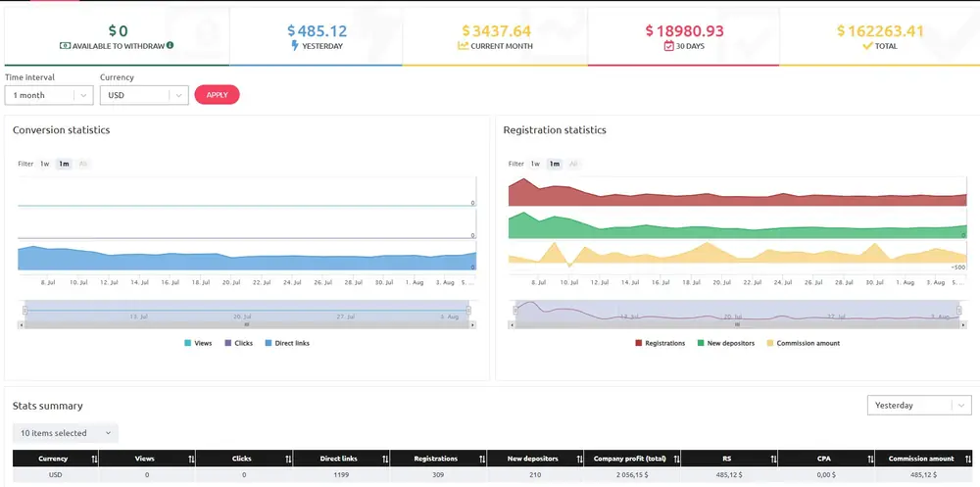Click the $18980.93 30 Days card
Viewport: 980px width, 487px height.
point(684,36)
